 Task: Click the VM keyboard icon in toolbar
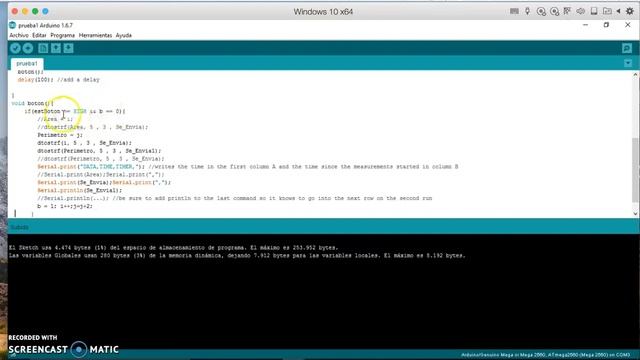pos(514,11)
